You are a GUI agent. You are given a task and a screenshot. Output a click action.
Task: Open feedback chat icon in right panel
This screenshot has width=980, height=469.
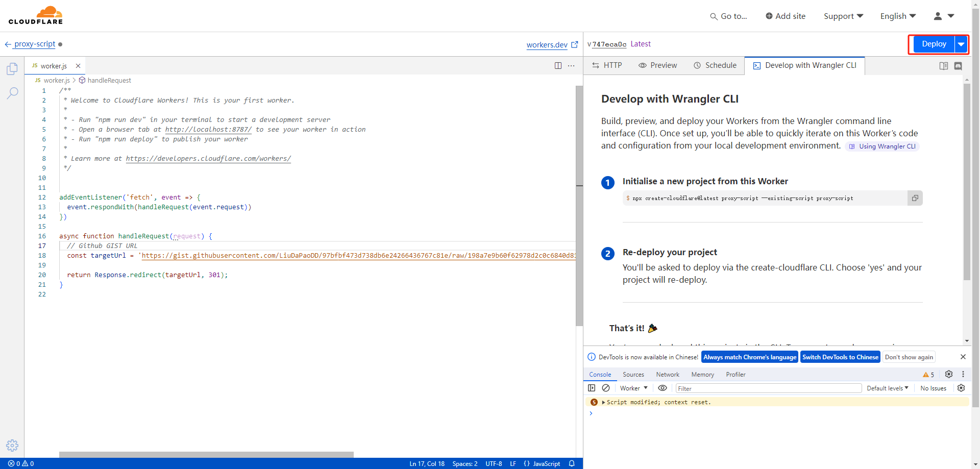(x=958, y=66)
